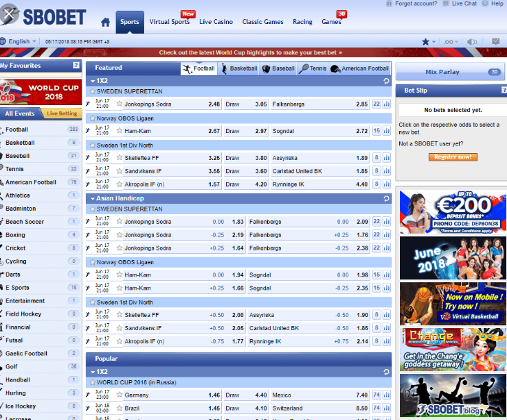Click Forgot account? link
507x420 pixels.
pos(416,3)
